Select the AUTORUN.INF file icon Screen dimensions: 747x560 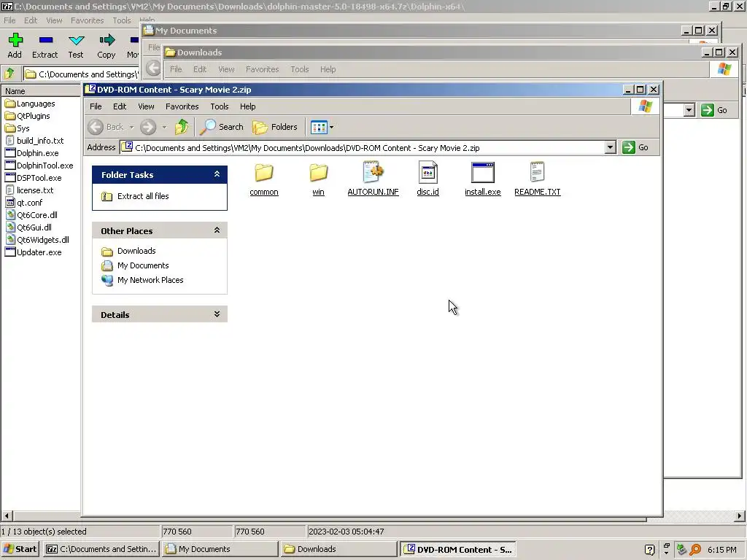click(x=373, y=179)
